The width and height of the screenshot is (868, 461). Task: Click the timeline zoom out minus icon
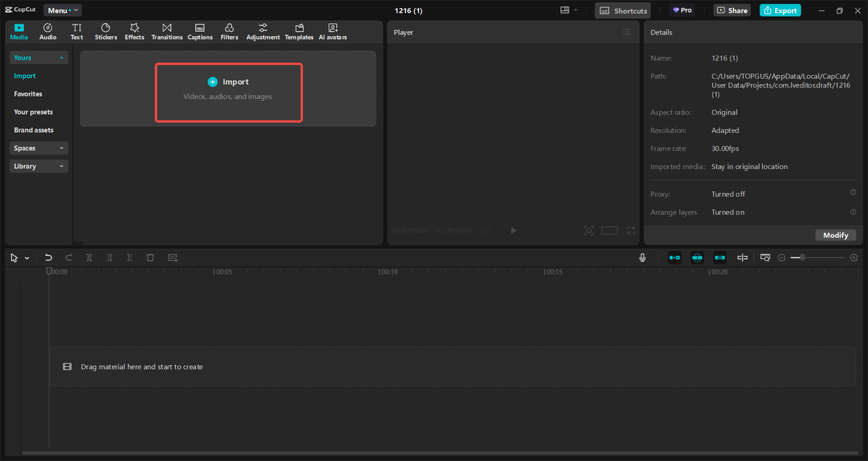pyautogui.click(x=781, y=258)
